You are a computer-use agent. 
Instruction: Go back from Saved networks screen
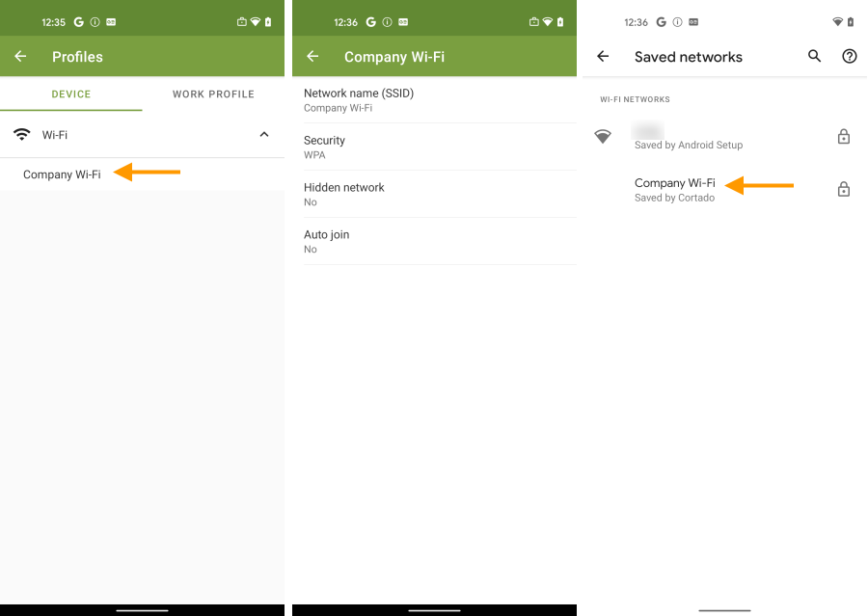(603, 57)
